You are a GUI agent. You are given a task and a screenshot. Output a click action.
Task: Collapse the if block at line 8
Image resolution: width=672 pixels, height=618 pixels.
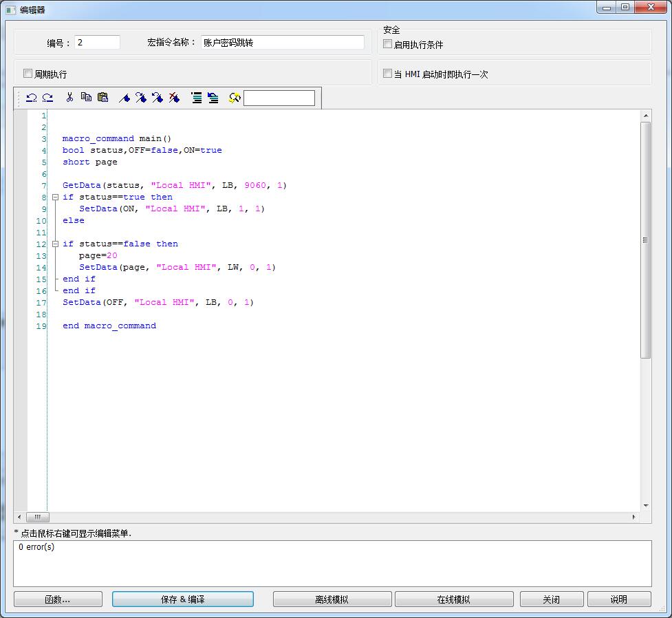[x=56, y=197]
